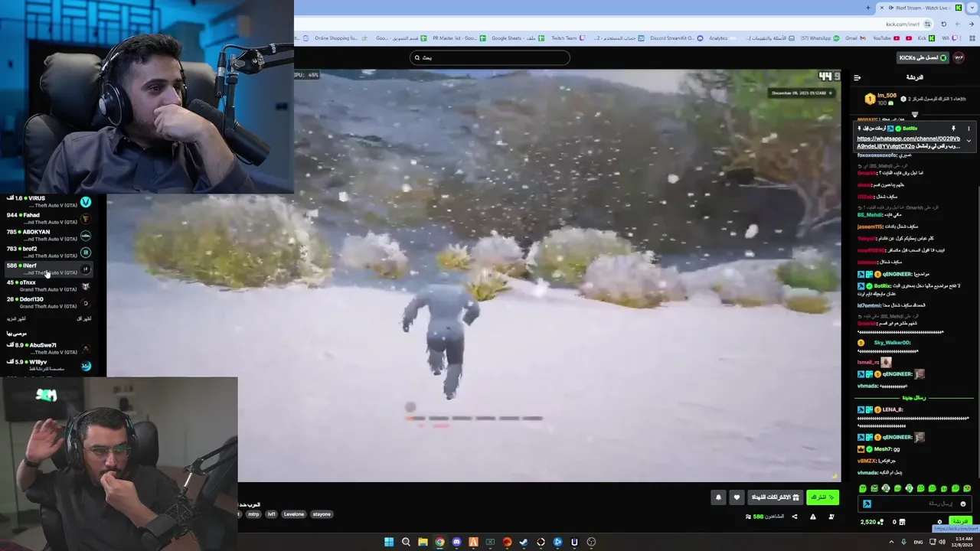Image resolution: width=980 pixels, height=551 pixels.
Task: Click the green chat send button
Action: (960, 521)
